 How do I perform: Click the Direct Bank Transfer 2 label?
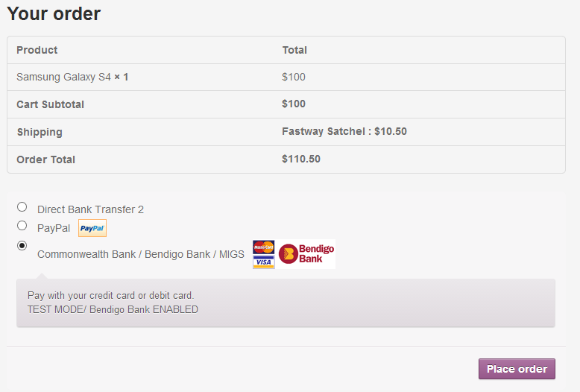pos(90,209)
